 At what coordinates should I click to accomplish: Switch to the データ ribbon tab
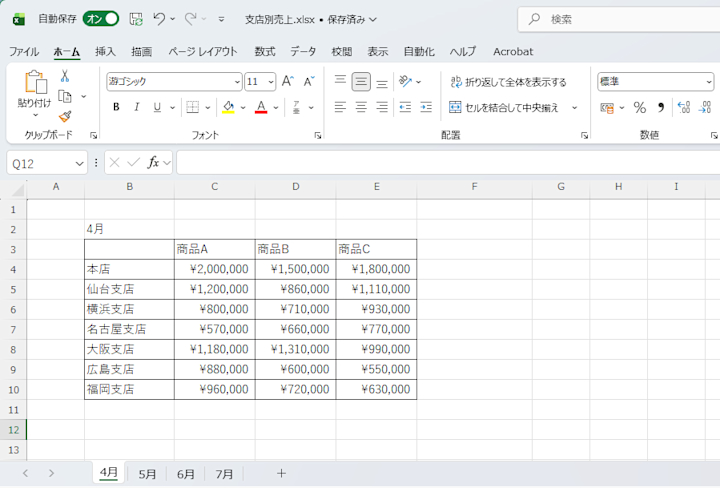(303, 51)
